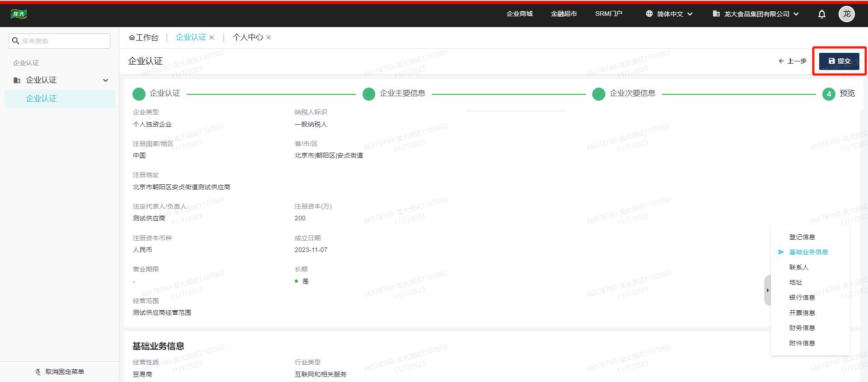This screenshot has width=868, height=382.
Task: Close the 企业认证 tab
Action: [212, 37]
